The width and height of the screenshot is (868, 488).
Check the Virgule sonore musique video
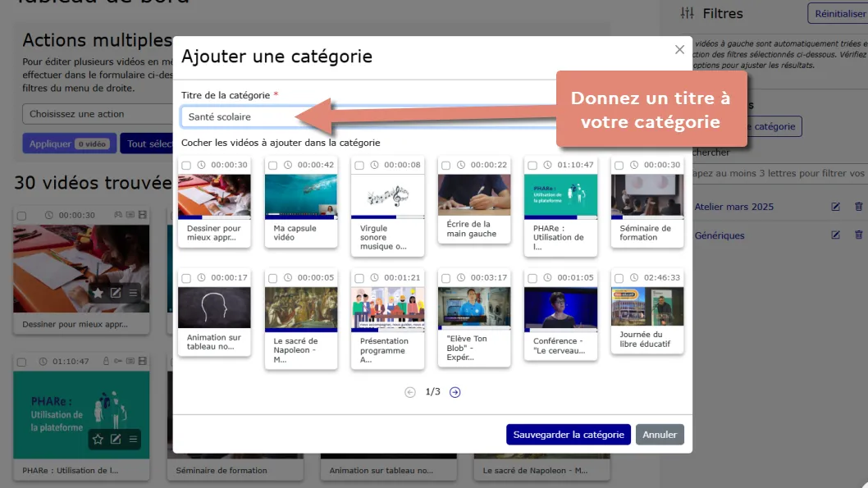coord(359,166)
